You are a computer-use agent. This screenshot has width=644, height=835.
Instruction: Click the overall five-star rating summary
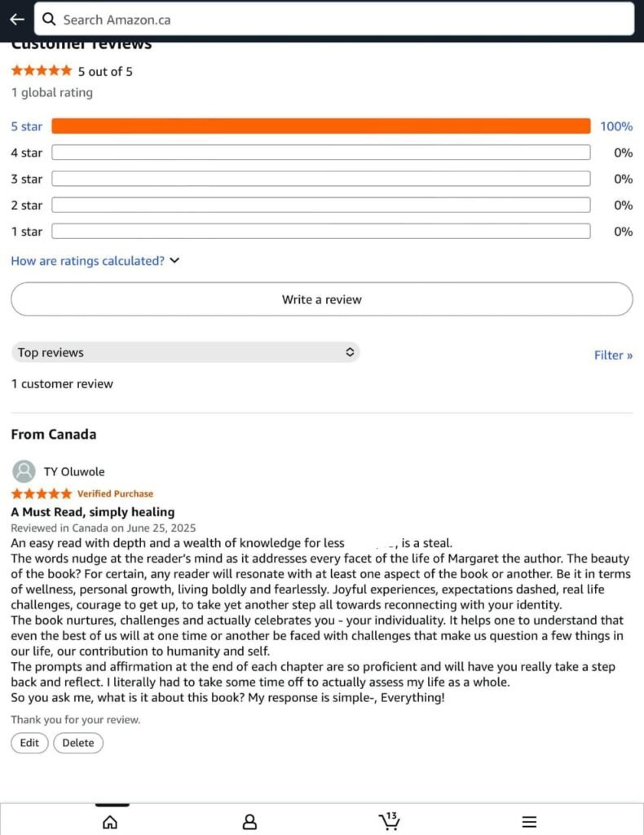pos(41,71)
